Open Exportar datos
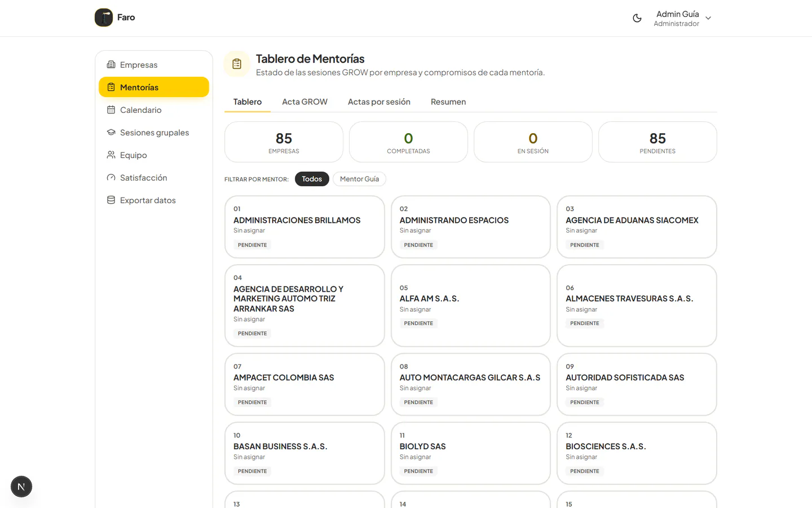 click(x=154, y=200)
